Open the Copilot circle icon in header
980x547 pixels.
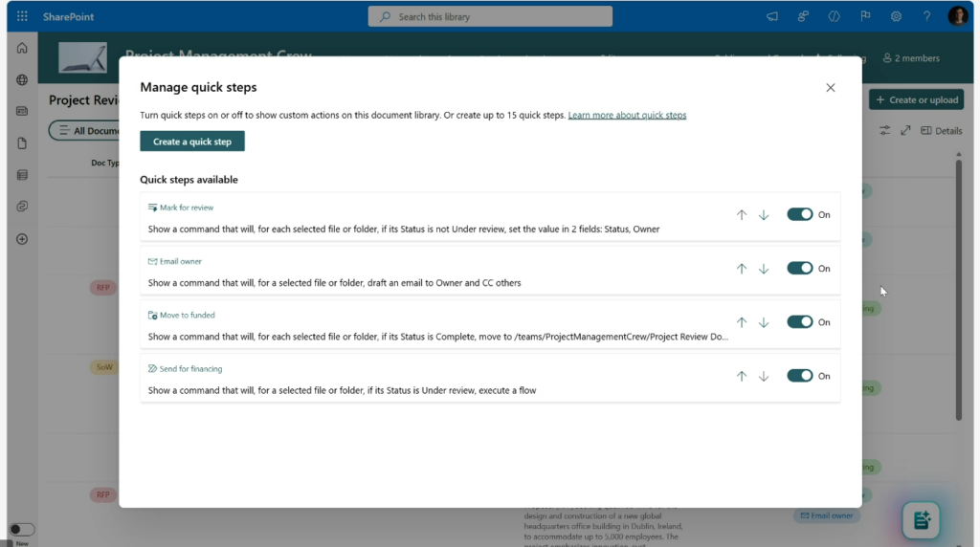point(834,17)
